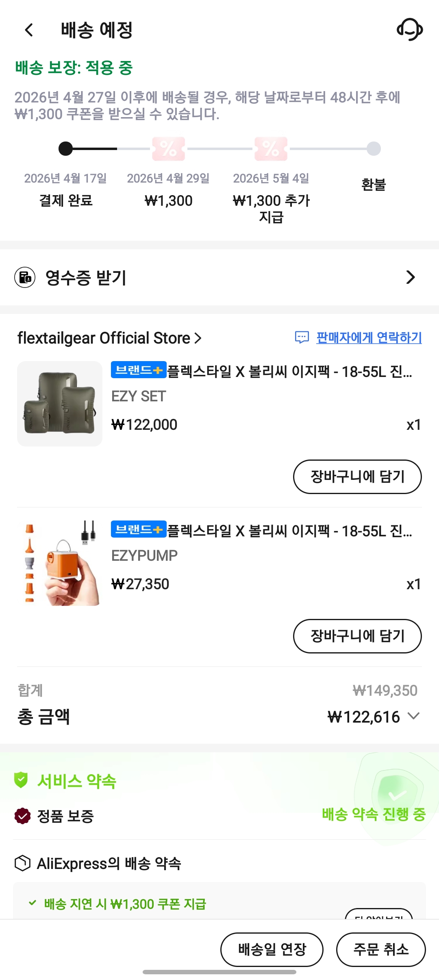Tap the back arrow icon
This screenshot has width=439, height=980.
tap(29, 30)
